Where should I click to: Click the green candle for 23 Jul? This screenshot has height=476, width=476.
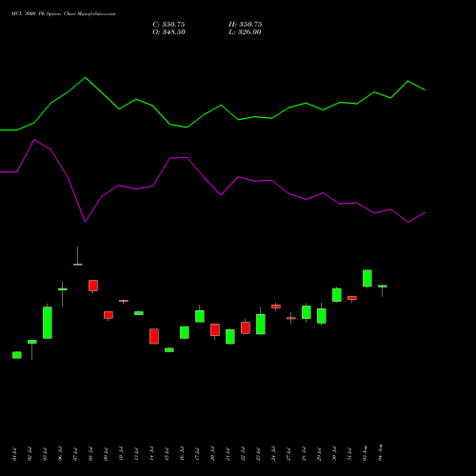(261, 324)
